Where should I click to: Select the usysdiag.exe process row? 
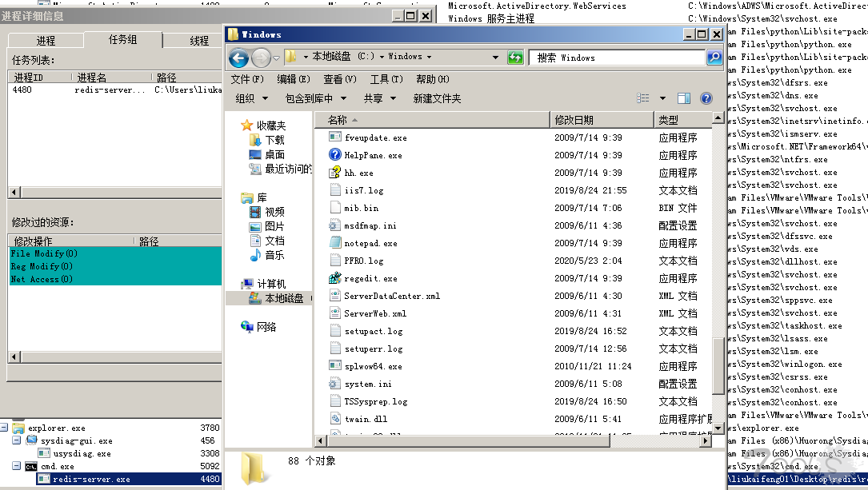129,453
